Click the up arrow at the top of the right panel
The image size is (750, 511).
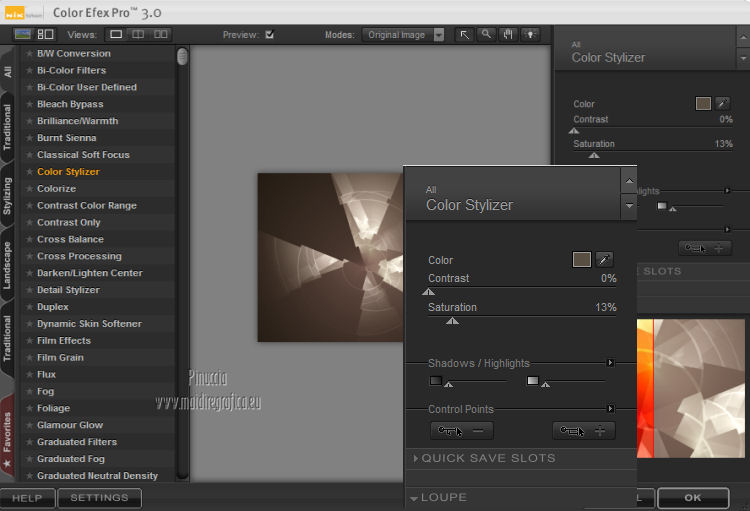[743, 37]
